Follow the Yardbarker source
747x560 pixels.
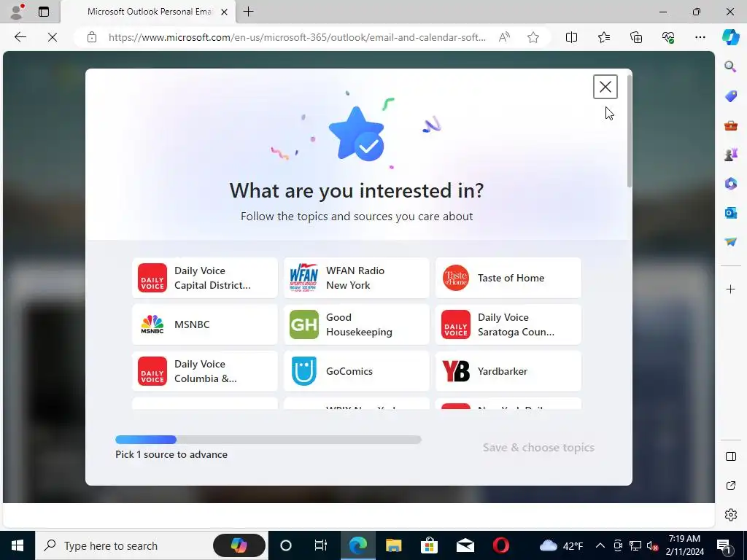(508, 371)
